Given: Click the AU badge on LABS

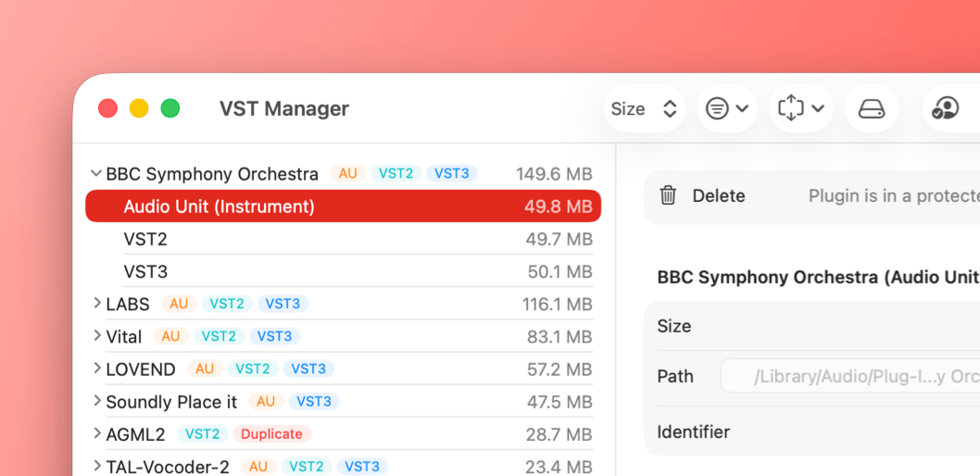Looking at the screenshot, I should pyautogui.click(x=179, y=304).
